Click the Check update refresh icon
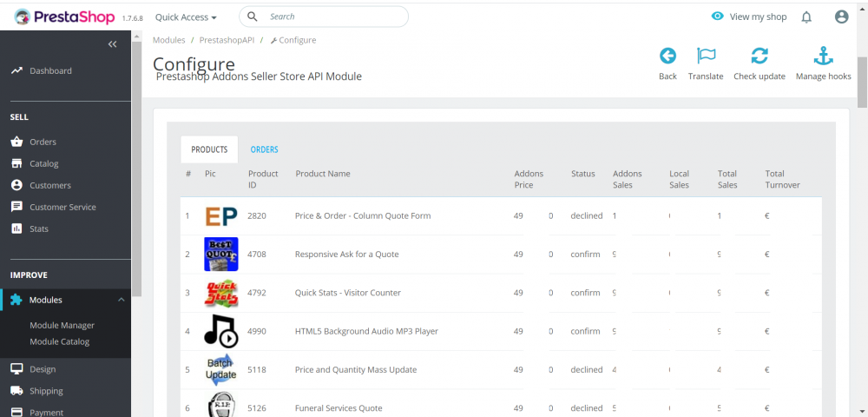Image resolution: width=868 pixels, height=417 pixels. 759,56
